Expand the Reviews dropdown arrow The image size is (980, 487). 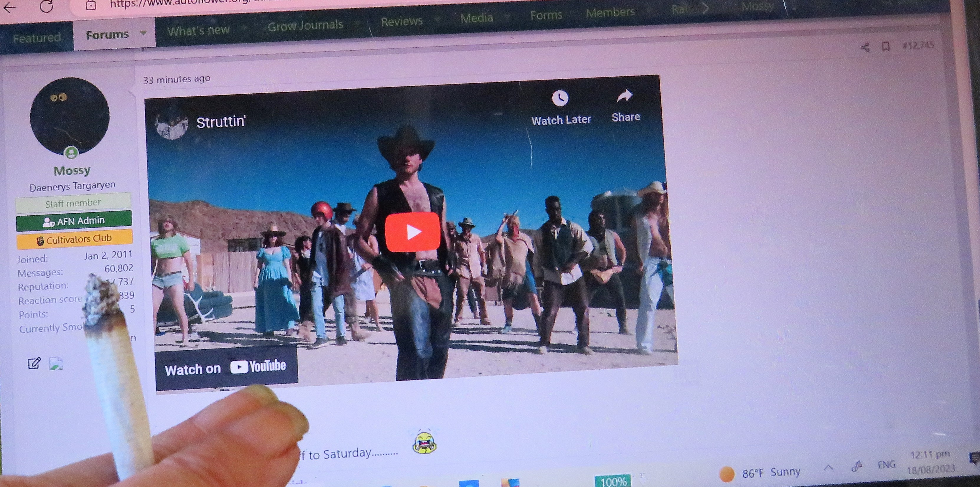(437, 19)
